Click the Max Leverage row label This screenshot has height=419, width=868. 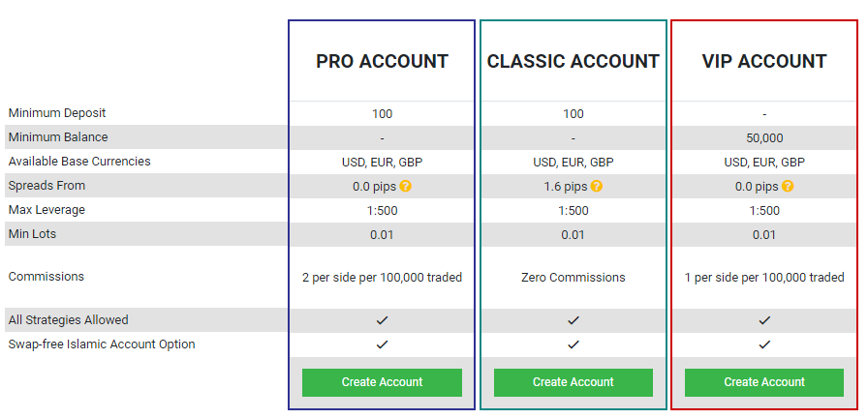(46, 210)
